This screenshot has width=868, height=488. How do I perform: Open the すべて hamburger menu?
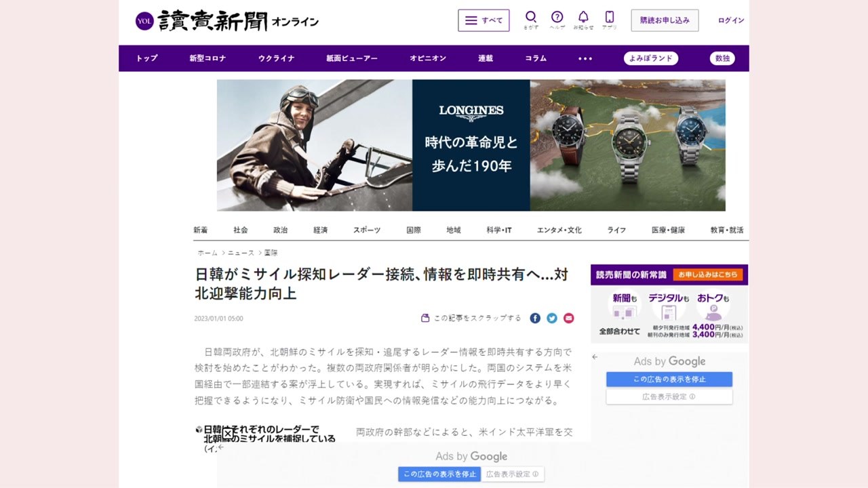click(x=484, y=20)
